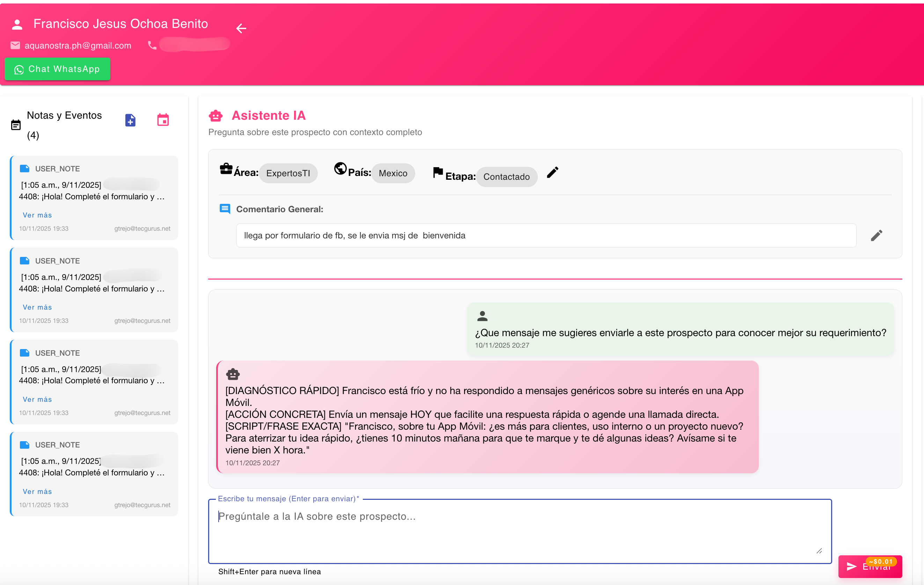
Task: Expand fourth note with Ver más
Action: [37, 491]
